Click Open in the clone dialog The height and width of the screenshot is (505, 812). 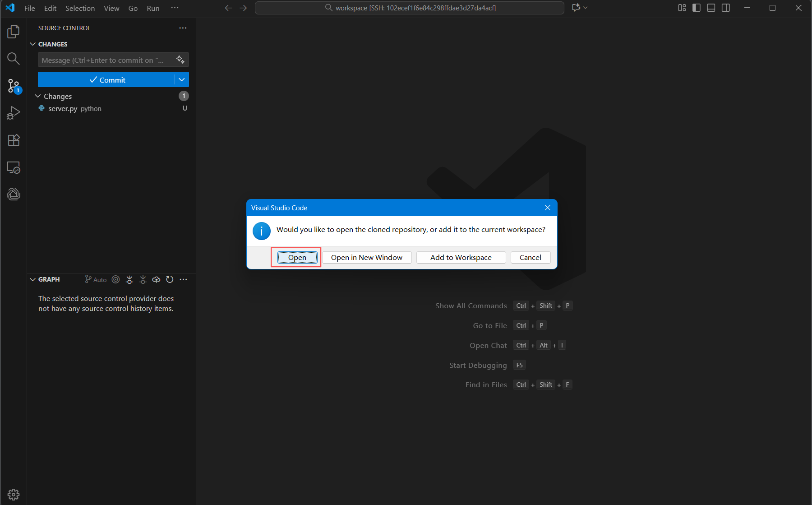(x=297, y=257)
